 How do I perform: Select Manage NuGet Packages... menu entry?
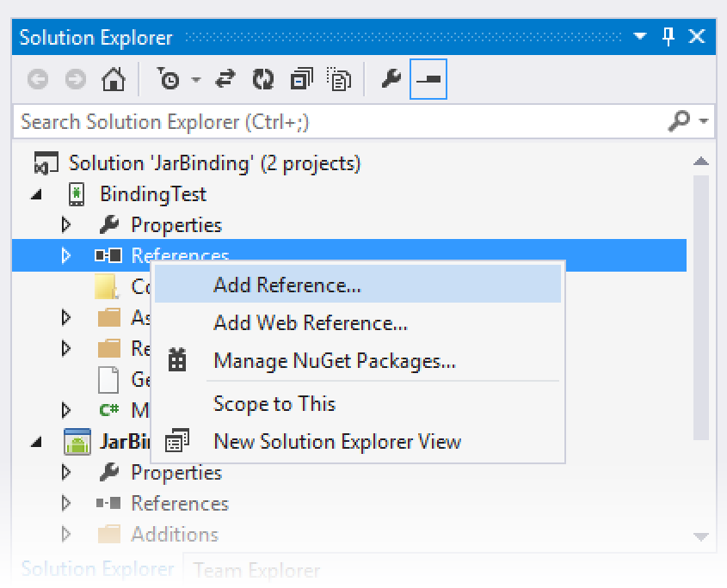tap(334, 361)
